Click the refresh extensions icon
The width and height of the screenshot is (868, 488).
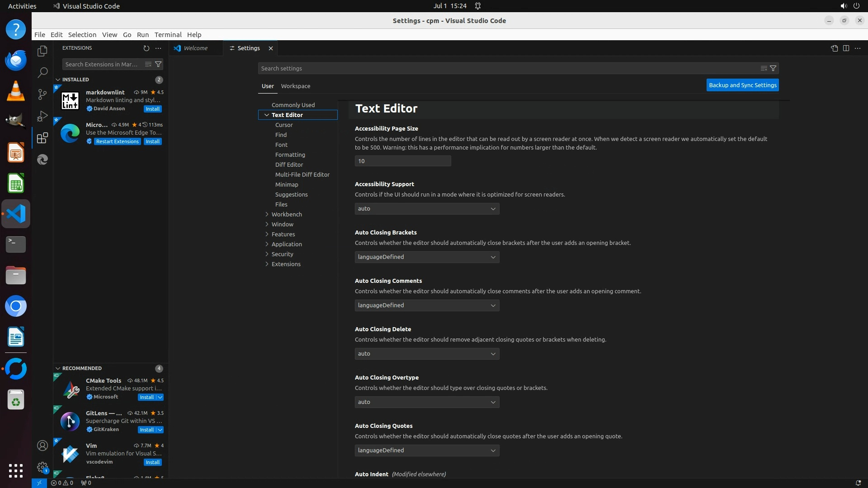pos(146,48)
